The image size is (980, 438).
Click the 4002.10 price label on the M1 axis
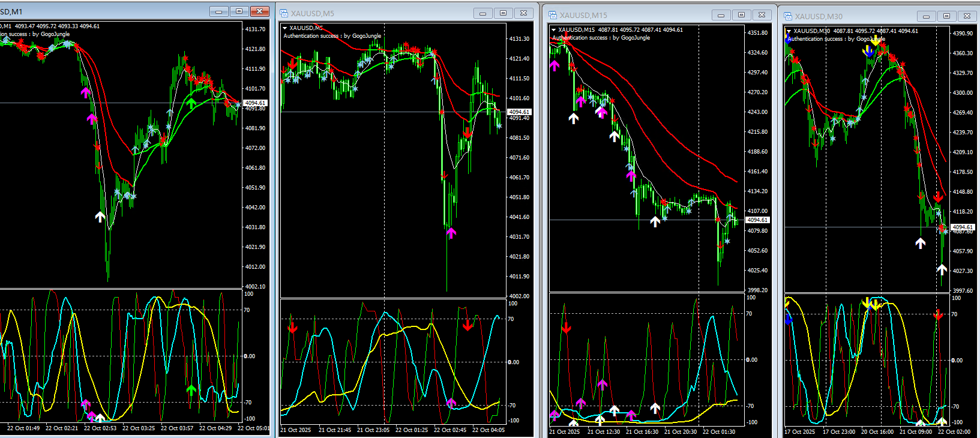255,287
